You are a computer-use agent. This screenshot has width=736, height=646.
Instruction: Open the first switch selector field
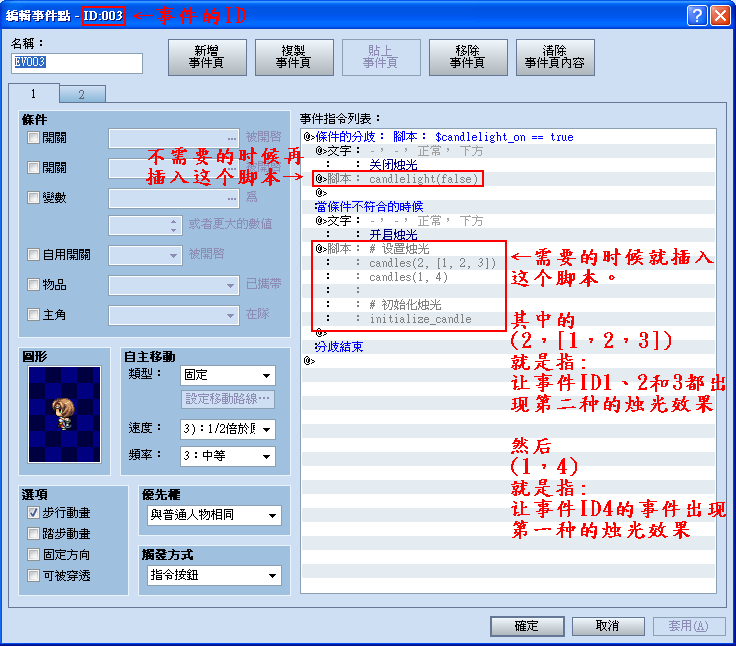click(174, 138)
